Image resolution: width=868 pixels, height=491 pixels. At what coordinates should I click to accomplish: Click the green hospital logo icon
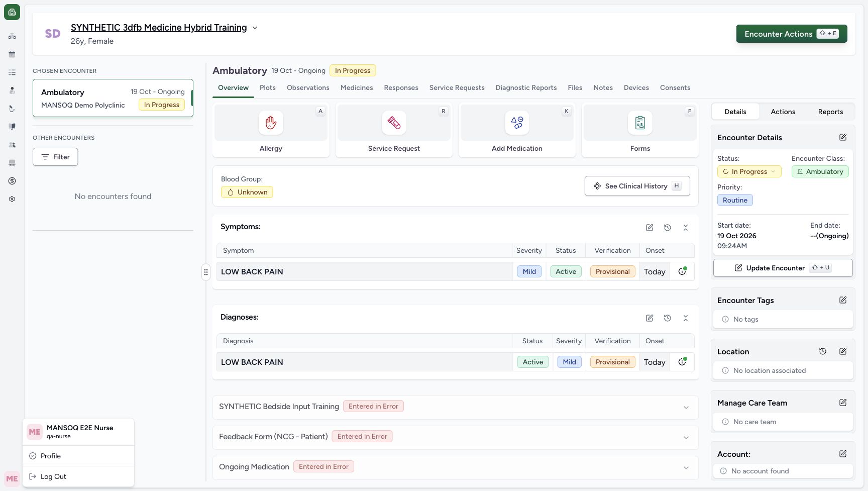click(x=12, y=12)
